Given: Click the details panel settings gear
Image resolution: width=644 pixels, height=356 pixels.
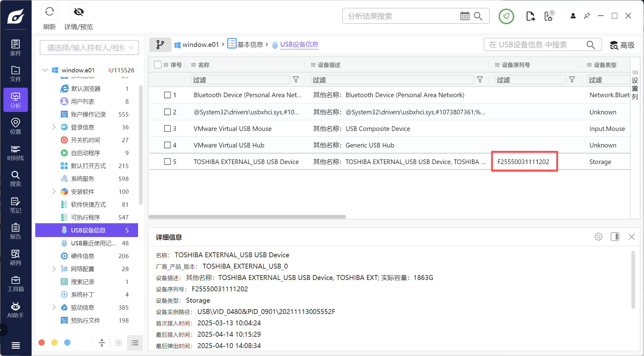Looking at the screenshot, I should (x=598, y=237).
